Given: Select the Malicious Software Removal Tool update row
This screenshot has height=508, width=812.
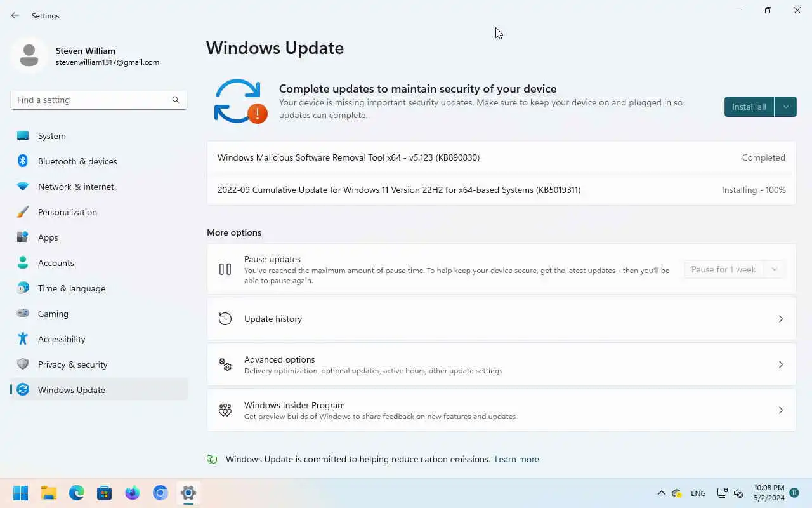Looking at the screenshot, I should coord(501,157).
